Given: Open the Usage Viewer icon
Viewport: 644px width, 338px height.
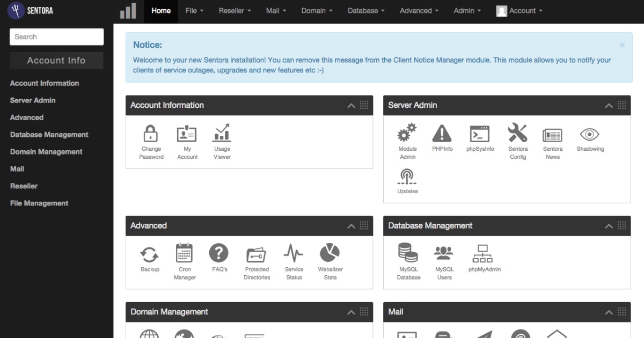Looking at the screenshot, I should [222, 134].
